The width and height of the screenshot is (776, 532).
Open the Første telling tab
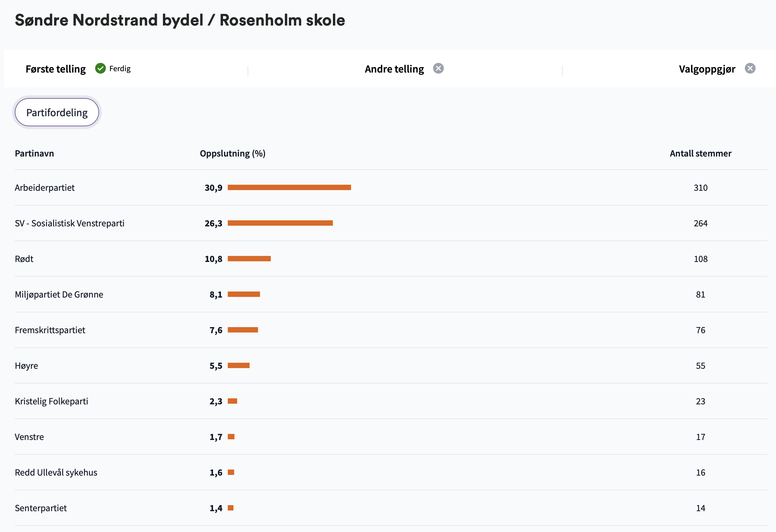56,69
